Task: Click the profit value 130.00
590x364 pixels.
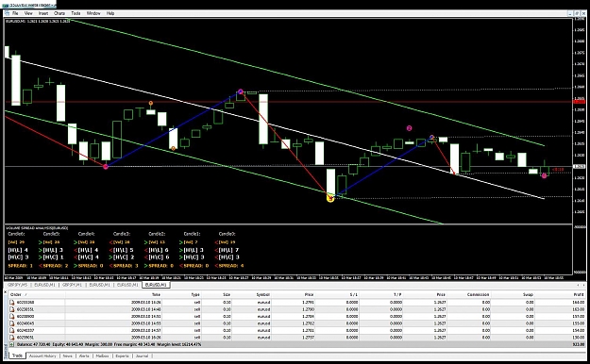Action: click(x=579, y=338)
